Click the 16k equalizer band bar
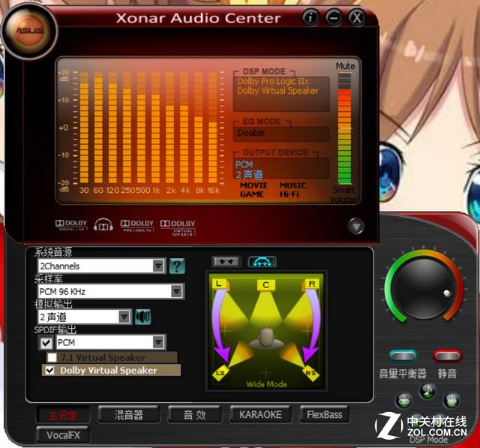480x448 pixels. (213, 128)
